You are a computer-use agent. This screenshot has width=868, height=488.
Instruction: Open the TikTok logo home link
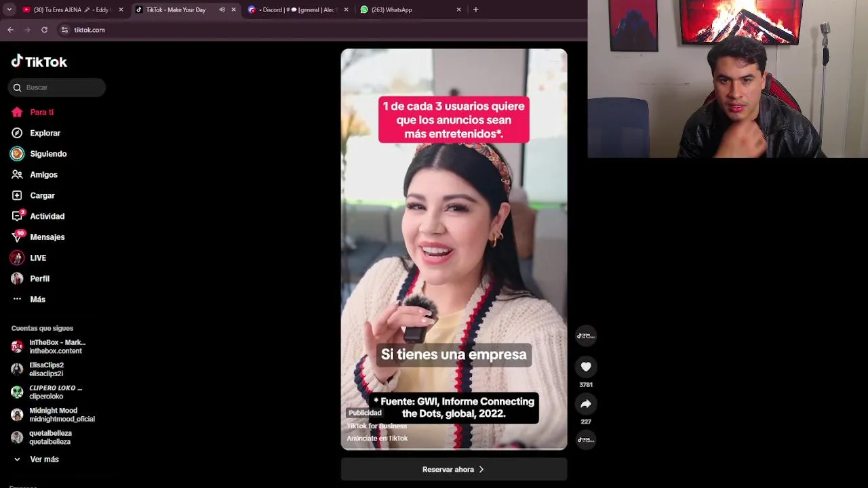pyautogui.click(x=39, y=62)
